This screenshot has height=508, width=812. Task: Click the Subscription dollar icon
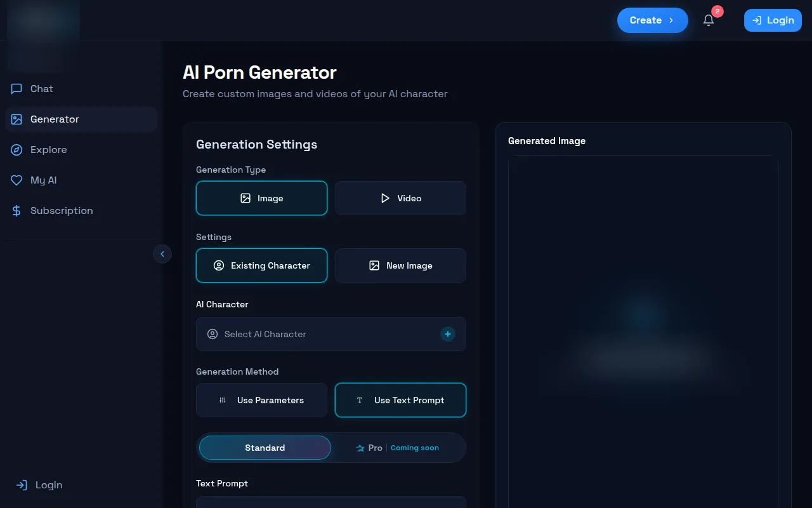(16, 211)
